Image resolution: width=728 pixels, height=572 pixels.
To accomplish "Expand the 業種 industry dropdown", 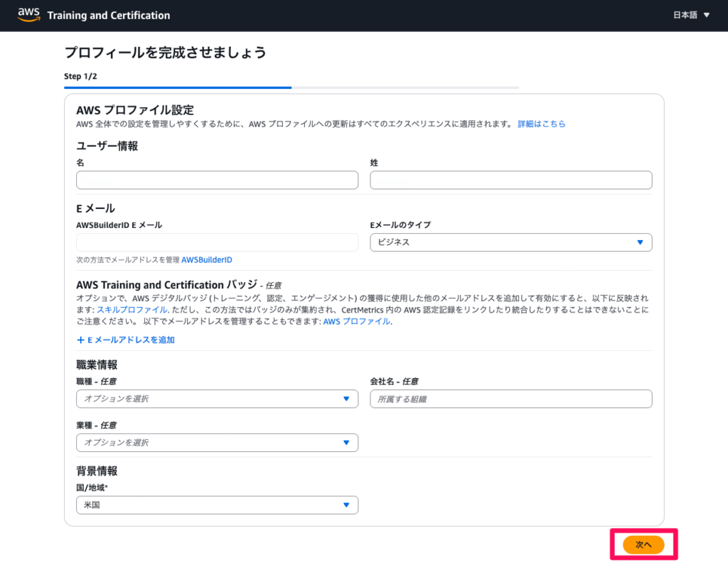I will pos(217,443).
